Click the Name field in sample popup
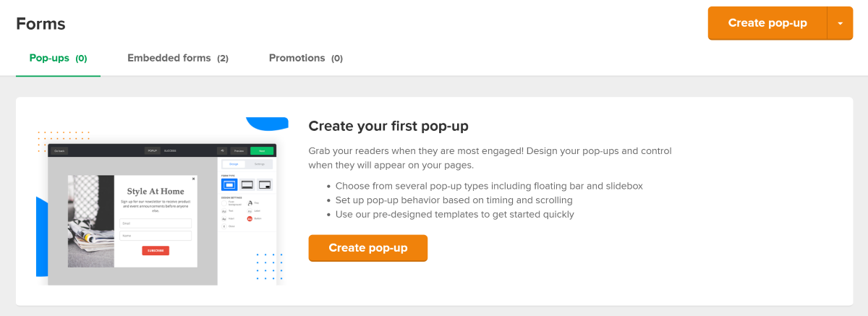Viewport: 868px width, 316px height. [156, 236]
